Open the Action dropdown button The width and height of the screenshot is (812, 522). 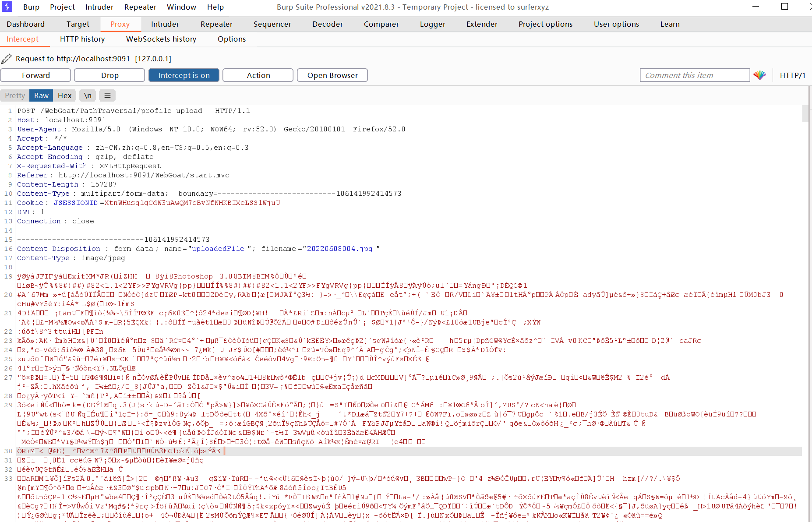(258, 75)
